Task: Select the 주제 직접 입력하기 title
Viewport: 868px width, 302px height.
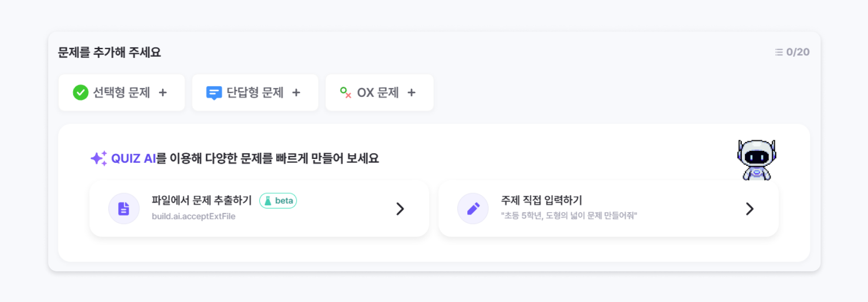Action: pos(541,201)
